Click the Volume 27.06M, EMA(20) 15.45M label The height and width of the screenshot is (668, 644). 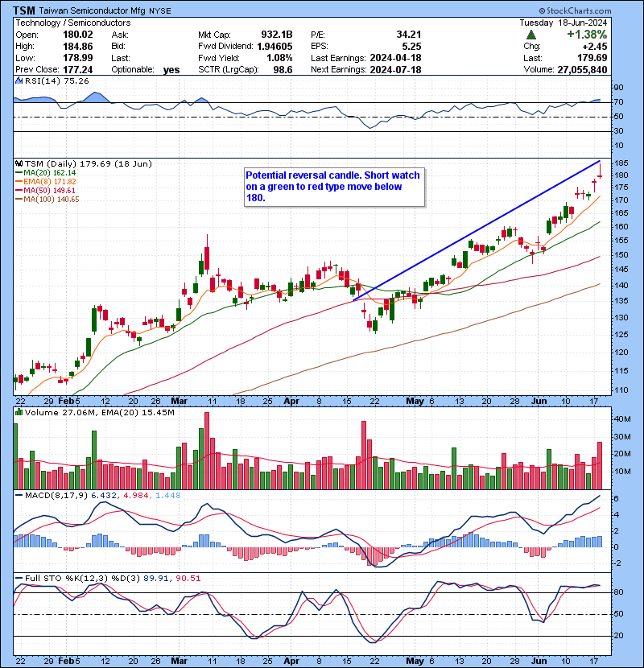coord(99,412)
